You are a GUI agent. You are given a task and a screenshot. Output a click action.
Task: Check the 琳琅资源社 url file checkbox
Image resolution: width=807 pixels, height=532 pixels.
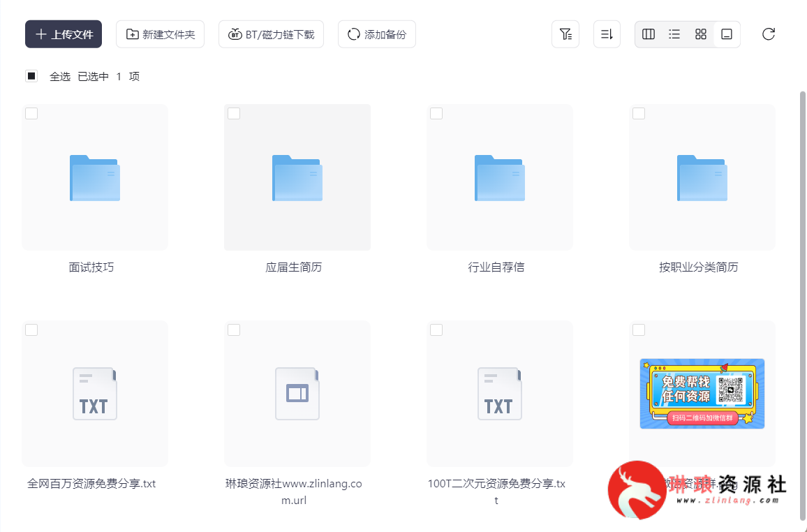click(234, 330)
